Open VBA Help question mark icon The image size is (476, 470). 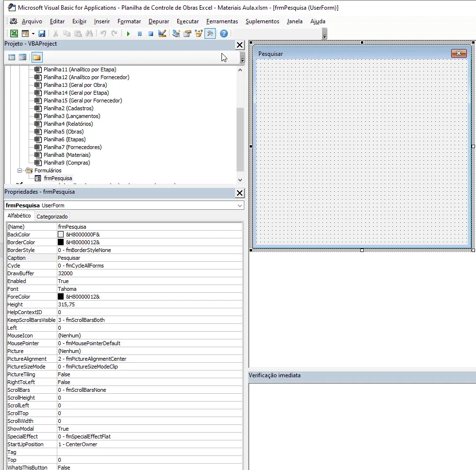tap(224, 34)
